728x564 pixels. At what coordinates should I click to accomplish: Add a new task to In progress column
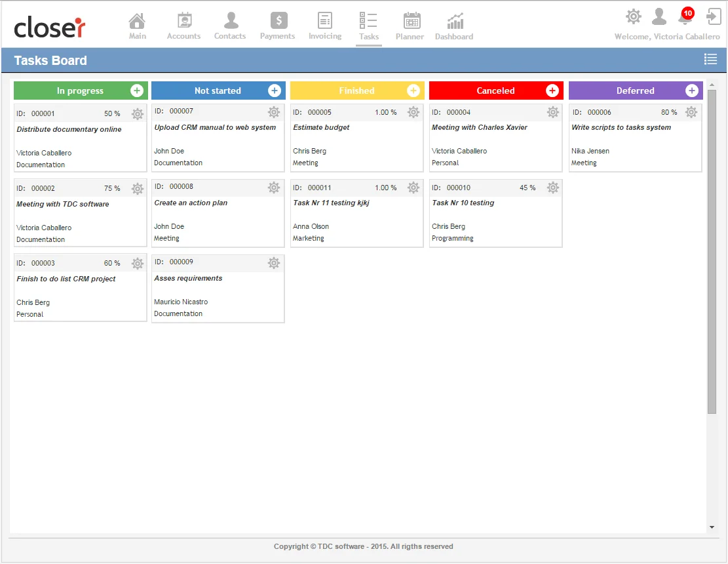point(137,91)
